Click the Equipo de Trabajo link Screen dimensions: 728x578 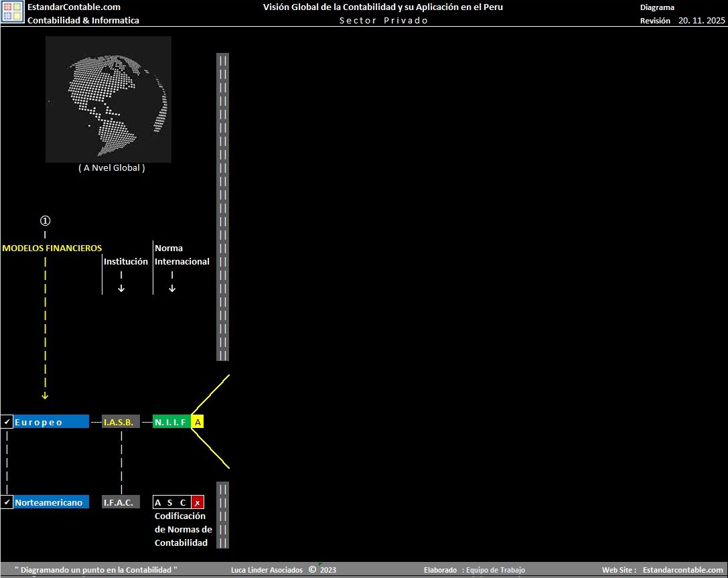[495, 570]
